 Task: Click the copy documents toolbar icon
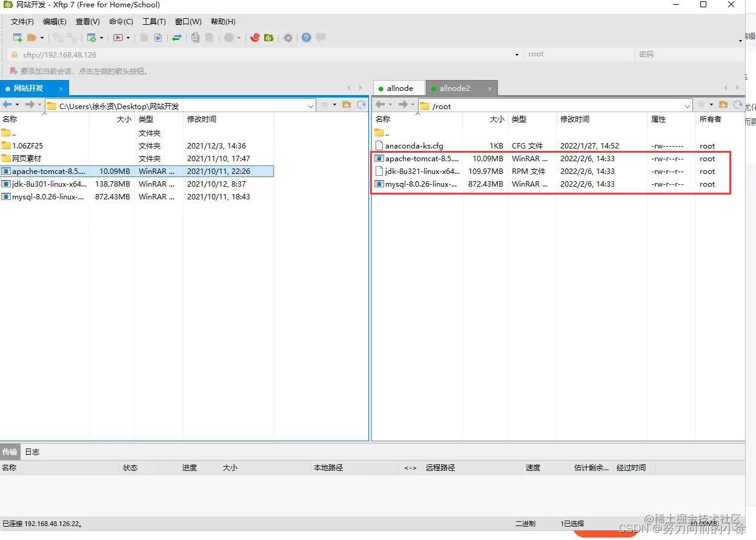pos(195,38)
